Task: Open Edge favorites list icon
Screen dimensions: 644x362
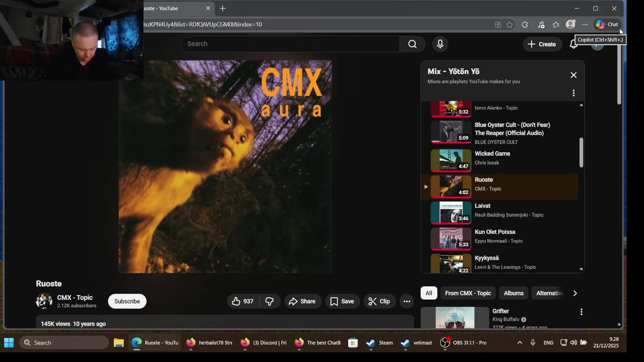Action: coord(555,24)
